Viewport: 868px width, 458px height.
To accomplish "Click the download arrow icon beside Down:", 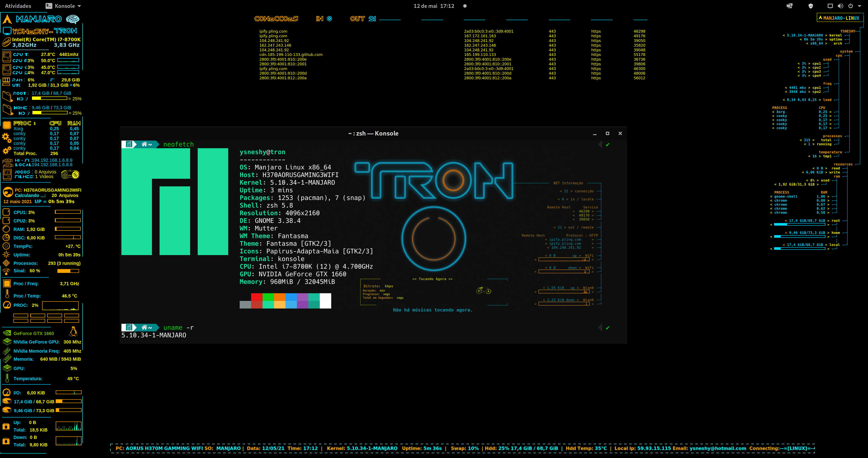I will click(x=6, y=441).
